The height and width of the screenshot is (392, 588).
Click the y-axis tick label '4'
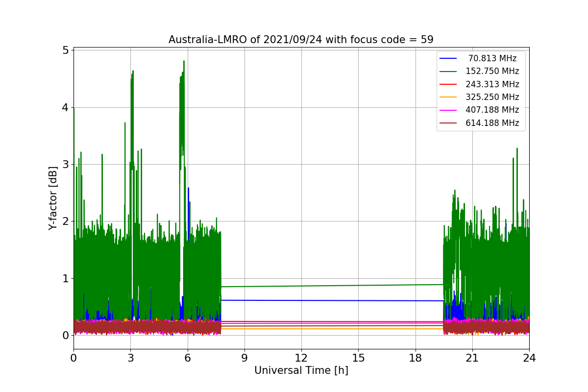[x=64, y=107]
